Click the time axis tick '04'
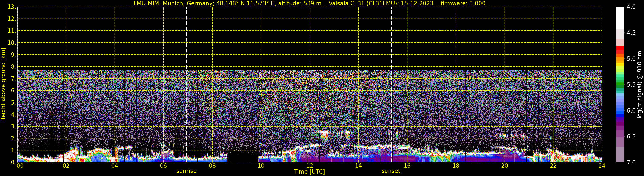The image size is (644, 176). point(115,166)
